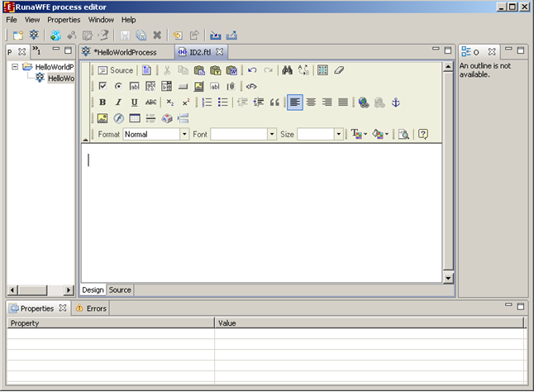Click the anchor icon
Viewport: 534px width, 392px height.
click(x=394, y=103)
